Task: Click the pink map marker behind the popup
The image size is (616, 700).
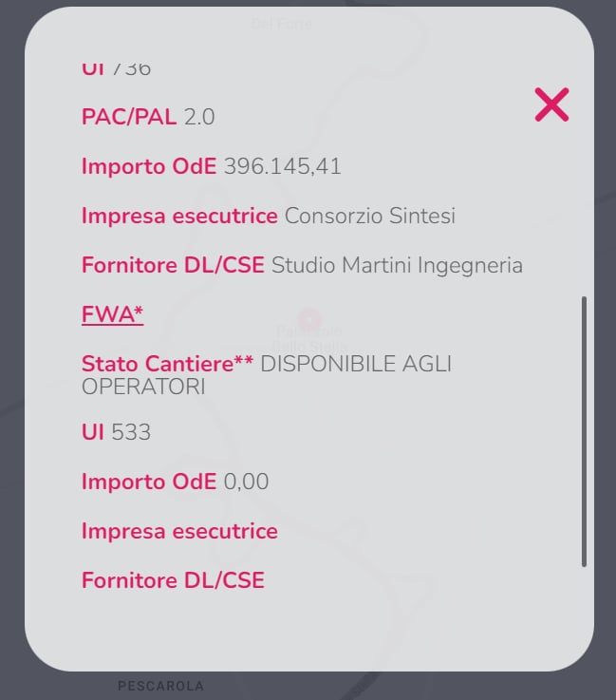Action: [308, 319]
